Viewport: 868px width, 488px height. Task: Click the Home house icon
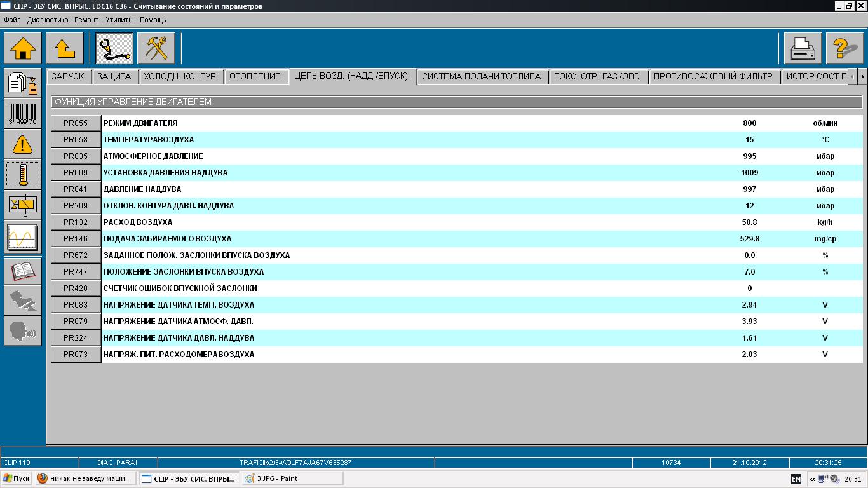pos(23,48)
